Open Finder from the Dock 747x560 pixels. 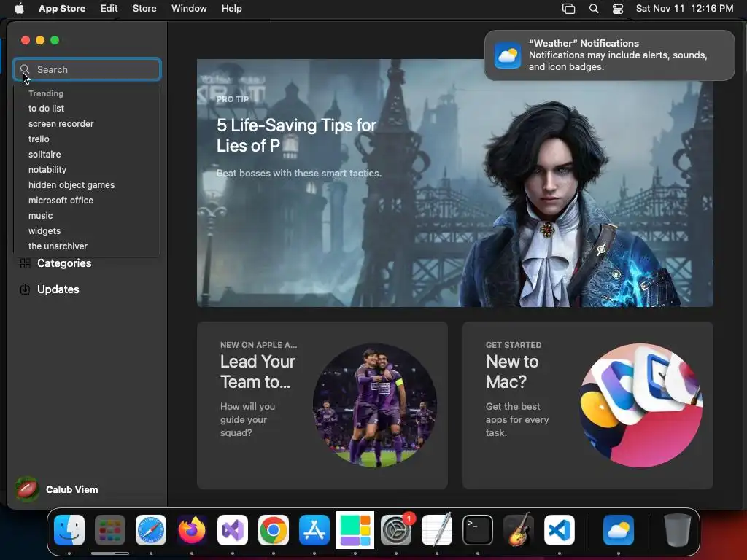coord(69,530)
